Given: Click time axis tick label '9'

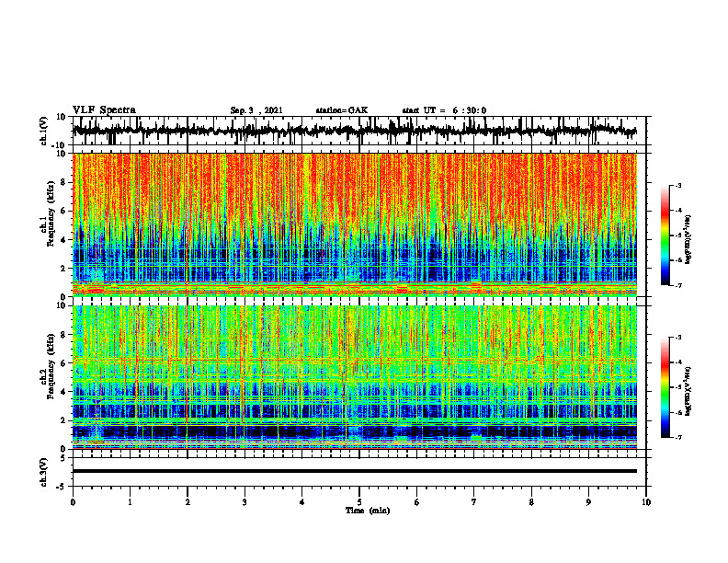Looking at the screenshot, I should (x=588, y=502).
